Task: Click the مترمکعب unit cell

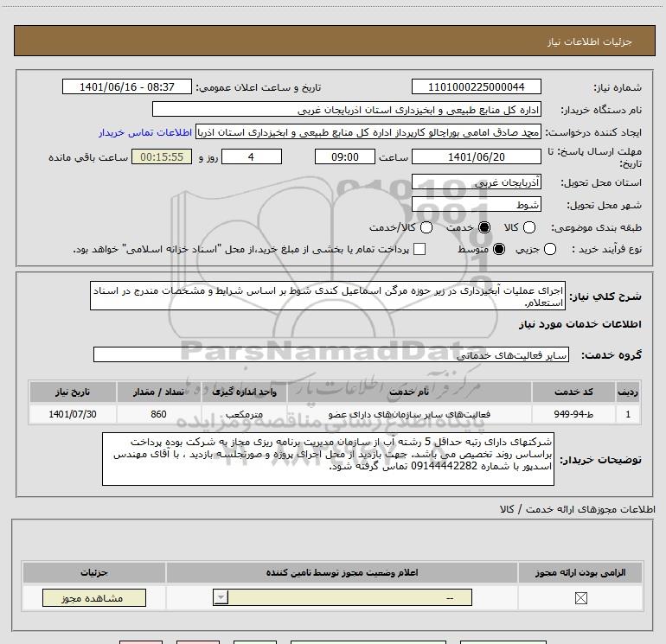Action: (244, 414)
